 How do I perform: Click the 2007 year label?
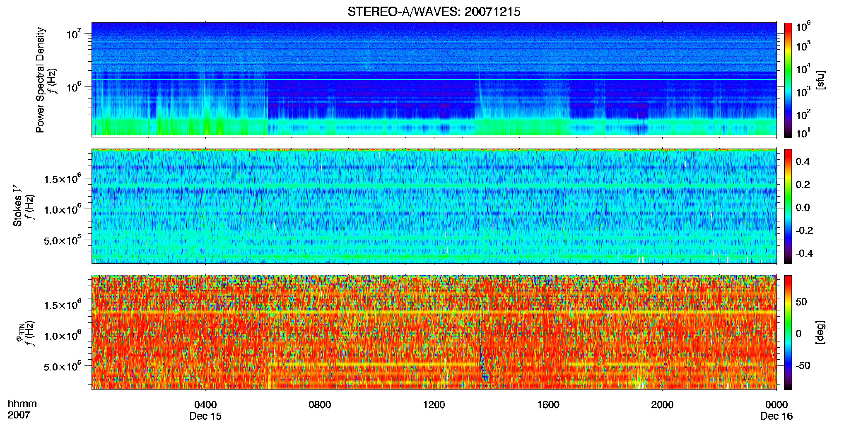[19, 415]
